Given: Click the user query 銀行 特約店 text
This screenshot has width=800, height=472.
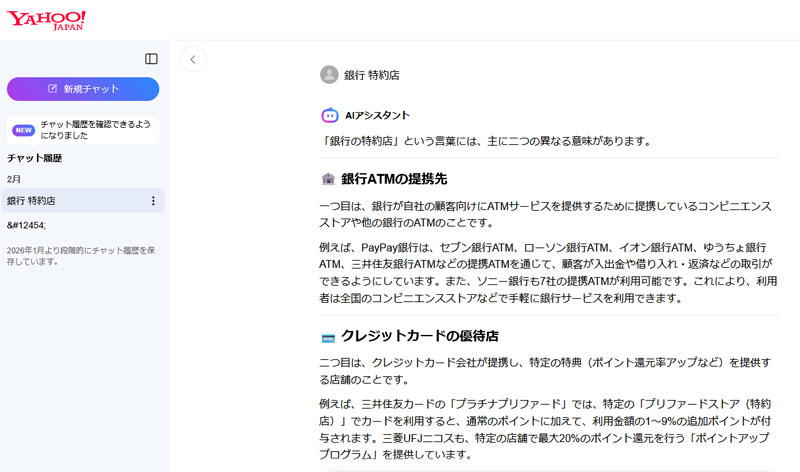Looking at the screenshot, I should tap(371, 75).
